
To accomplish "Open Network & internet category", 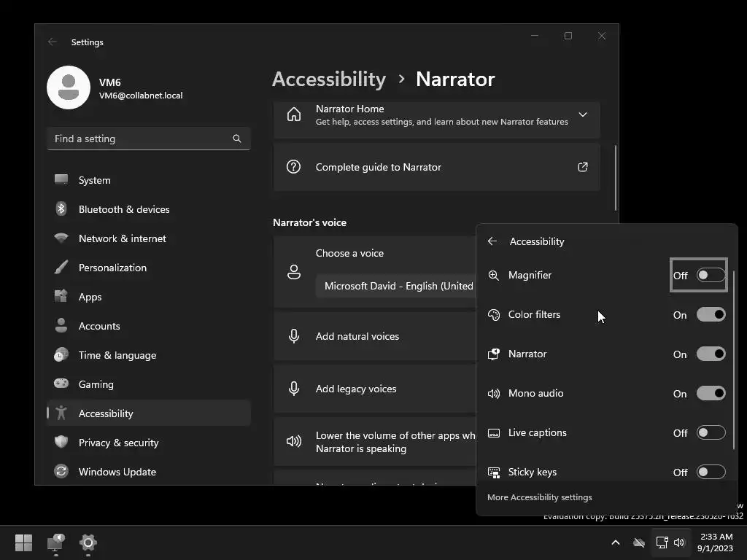I will 149,238.
